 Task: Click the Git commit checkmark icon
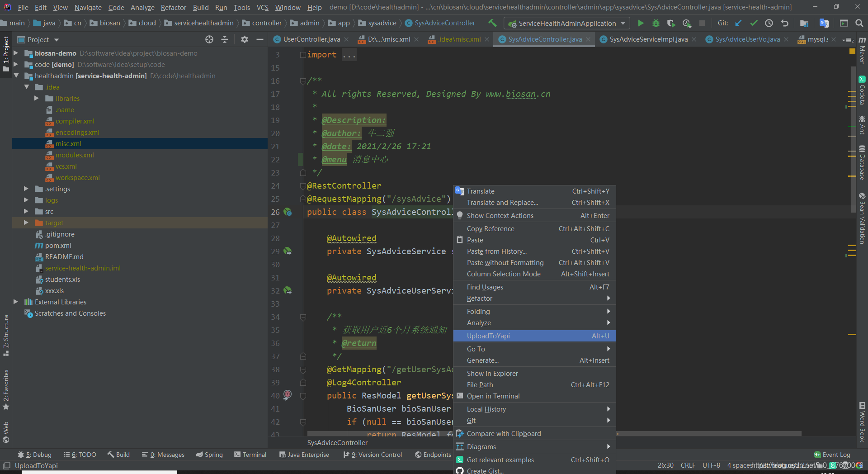tap(754, 23)
